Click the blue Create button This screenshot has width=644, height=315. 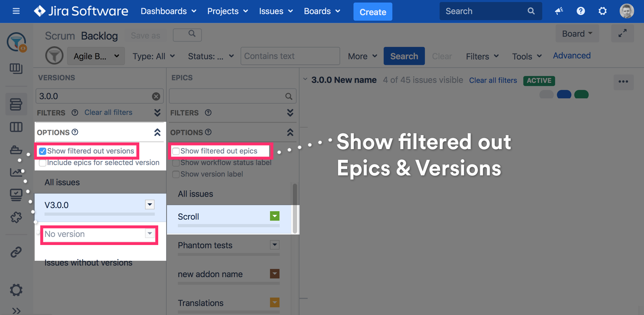click(373, 12)
